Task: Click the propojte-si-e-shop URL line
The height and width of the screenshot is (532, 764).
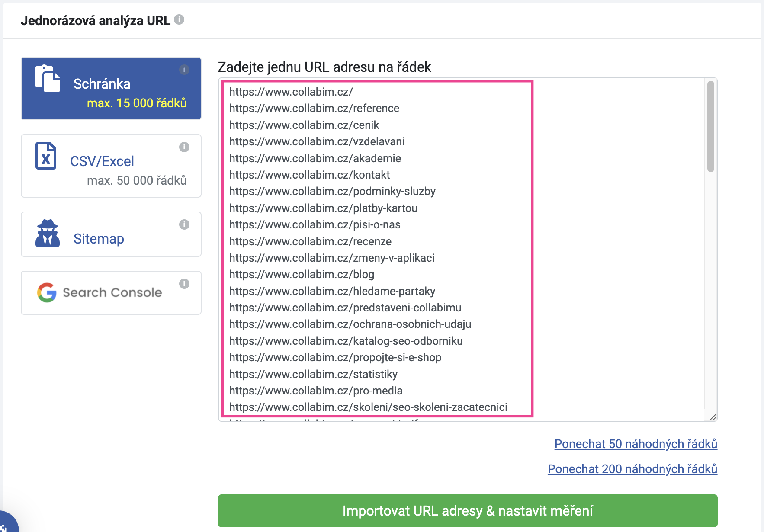Action: pyautogui.click(x=335, y=357)
